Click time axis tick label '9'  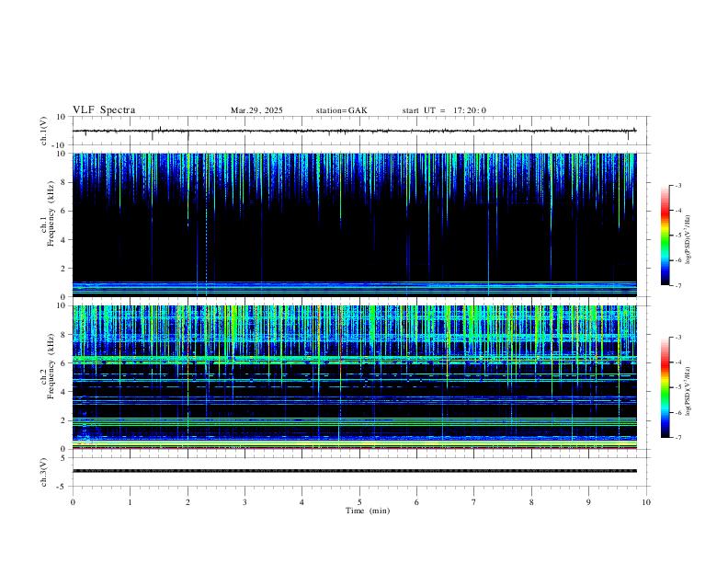coord(588,502)
